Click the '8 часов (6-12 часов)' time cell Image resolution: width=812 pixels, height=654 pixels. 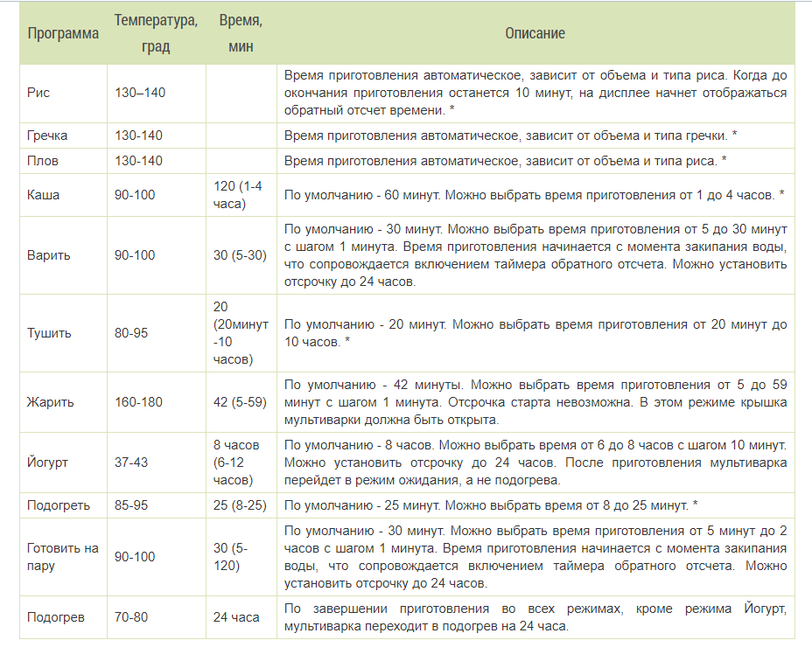(241, 463)
